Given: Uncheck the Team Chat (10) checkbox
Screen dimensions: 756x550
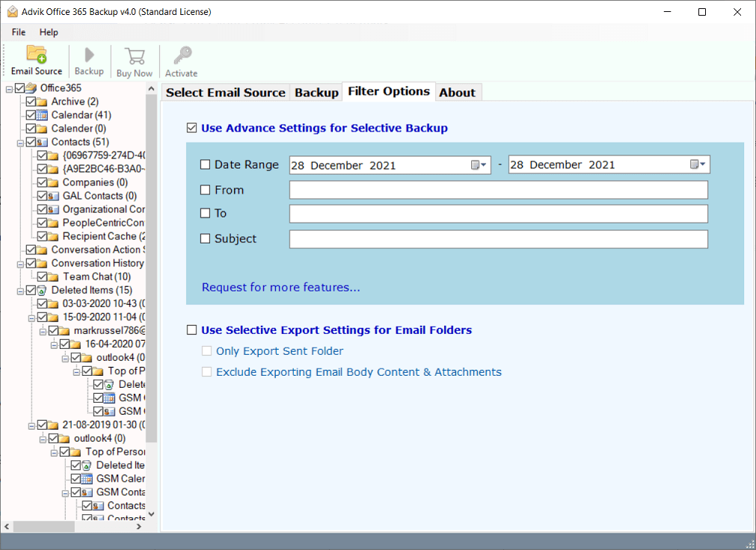Looking at the screenshot, I should pos(42,276).
